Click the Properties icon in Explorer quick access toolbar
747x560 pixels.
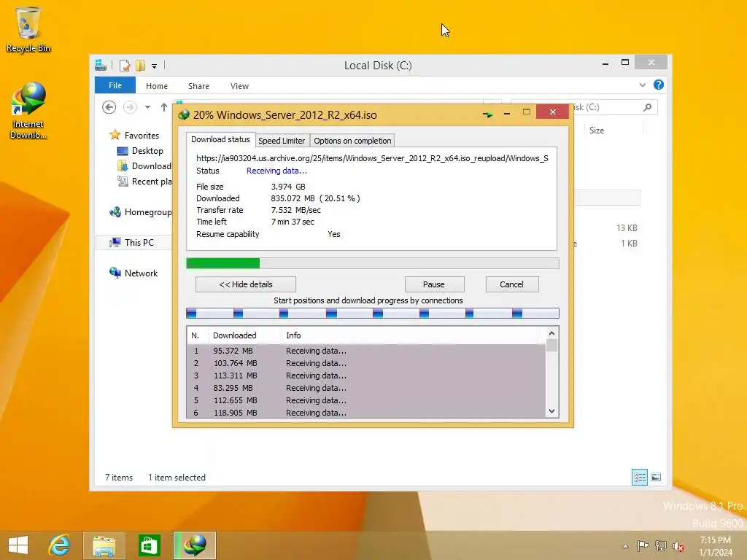tap(125, 65)
